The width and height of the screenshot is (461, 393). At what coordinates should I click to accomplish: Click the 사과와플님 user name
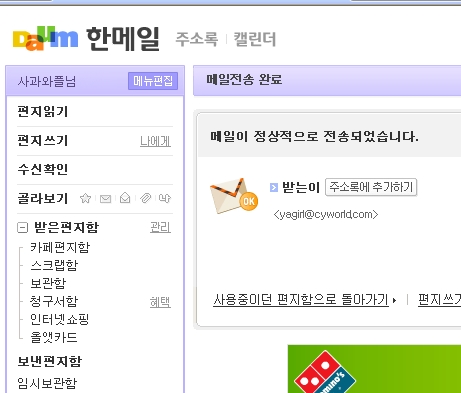click(47, 81)
